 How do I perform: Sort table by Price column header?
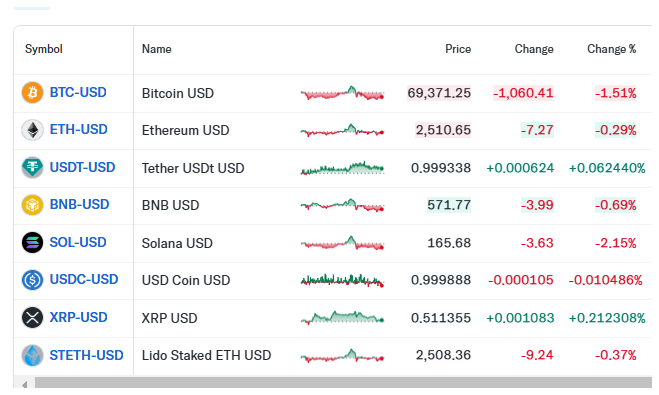pos(458,49)
